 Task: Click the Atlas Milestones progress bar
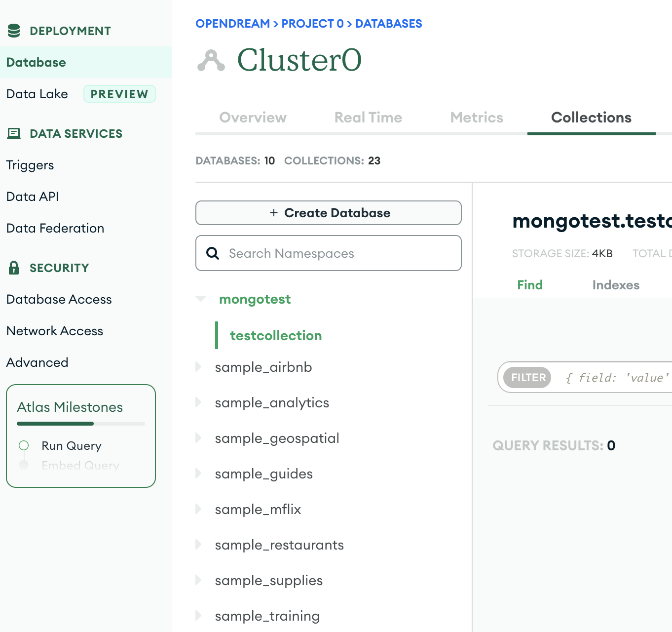(x=81, y=424)
